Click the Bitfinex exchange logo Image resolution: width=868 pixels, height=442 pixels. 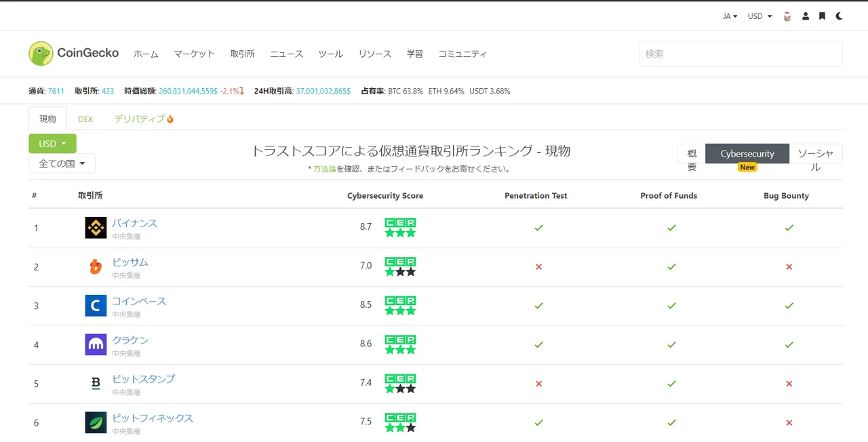(96, 422)
